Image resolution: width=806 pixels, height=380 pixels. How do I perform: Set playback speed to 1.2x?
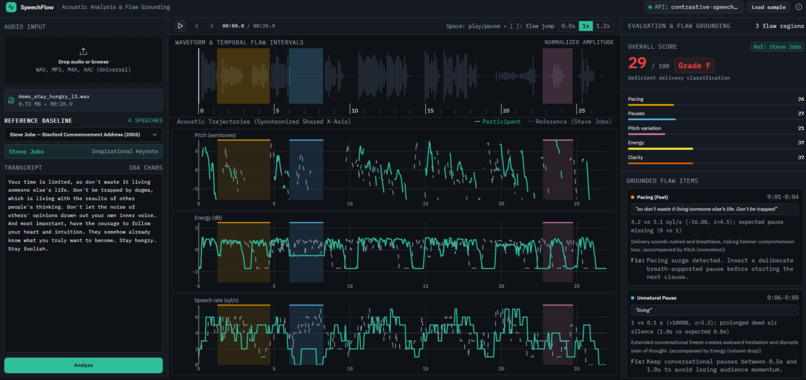click(x=603, y=26)
